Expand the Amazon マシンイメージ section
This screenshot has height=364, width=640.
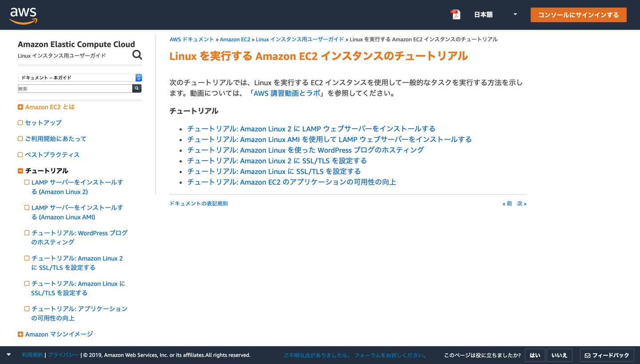[x=20, y=334]
